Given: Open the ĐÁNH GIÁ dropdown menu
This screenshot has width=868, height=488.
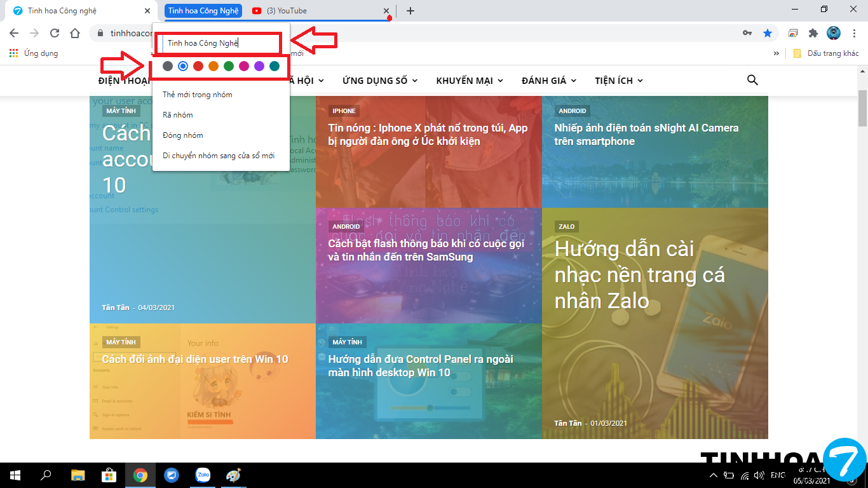Looking at the screenshot, I should click(x=548, y=81).
